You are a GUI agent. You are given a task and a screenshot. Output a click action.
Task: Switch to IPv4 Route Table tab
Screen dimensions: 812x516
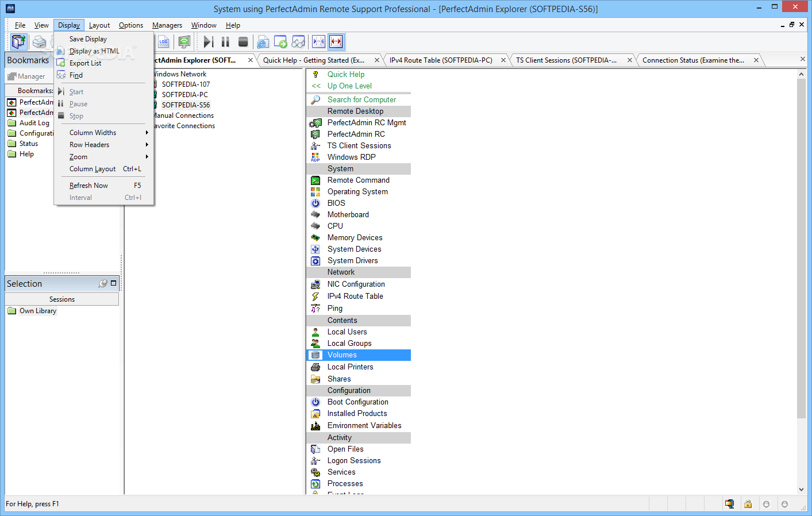(441, 60)
